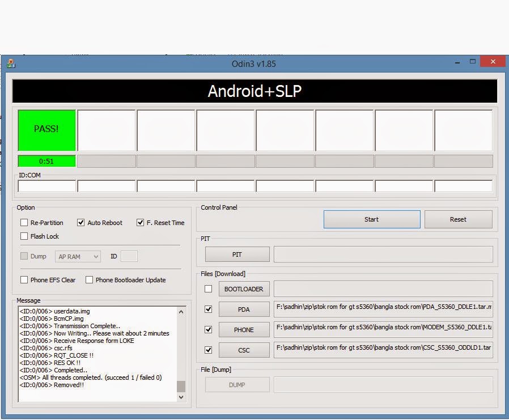Enable Phone Bootloader Update

point(89,280)
